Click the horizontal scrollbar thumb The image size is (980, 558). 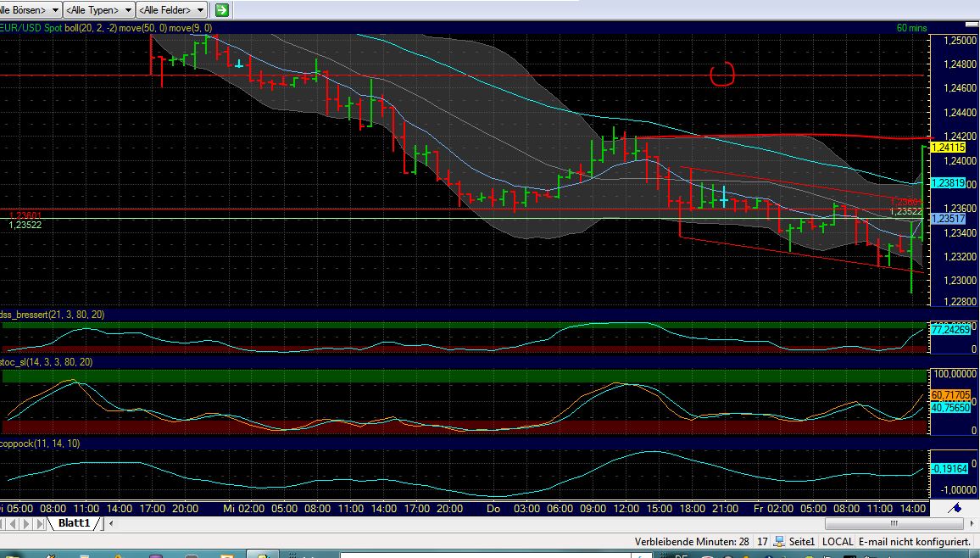(x=896, y=523)
